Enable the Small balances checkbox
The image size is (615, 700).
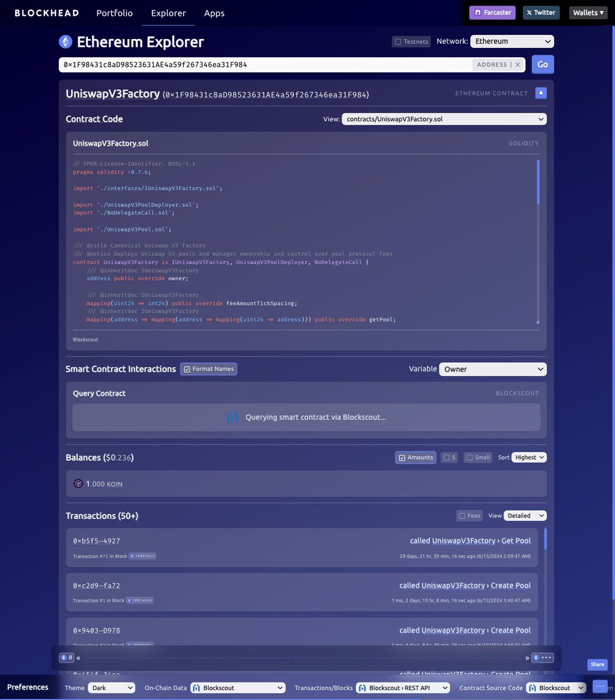point(469,457)
